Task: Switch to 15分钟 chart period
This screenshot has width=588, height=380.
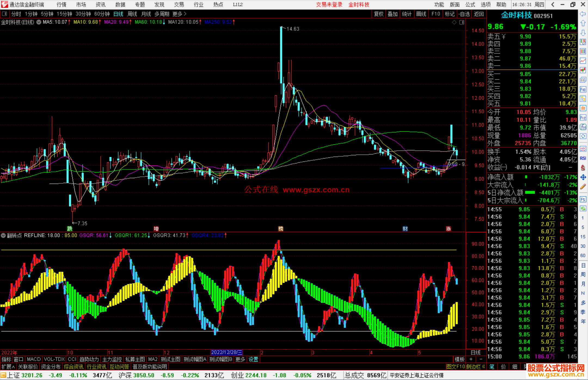Action: point(64,14)
